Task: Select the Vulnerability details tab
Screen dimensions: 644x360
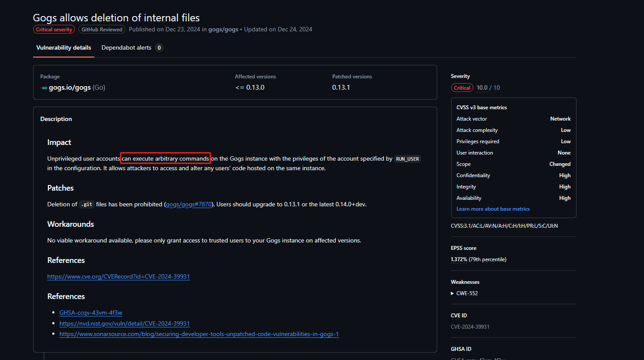Action: [x=64, y=48]
